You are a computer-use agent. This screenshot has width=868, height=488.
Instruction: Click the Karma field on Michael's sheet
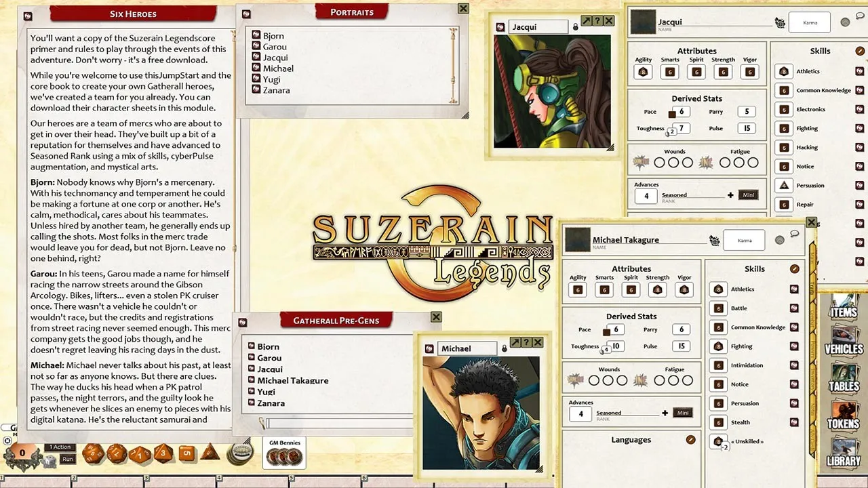(x=744, y=240)
